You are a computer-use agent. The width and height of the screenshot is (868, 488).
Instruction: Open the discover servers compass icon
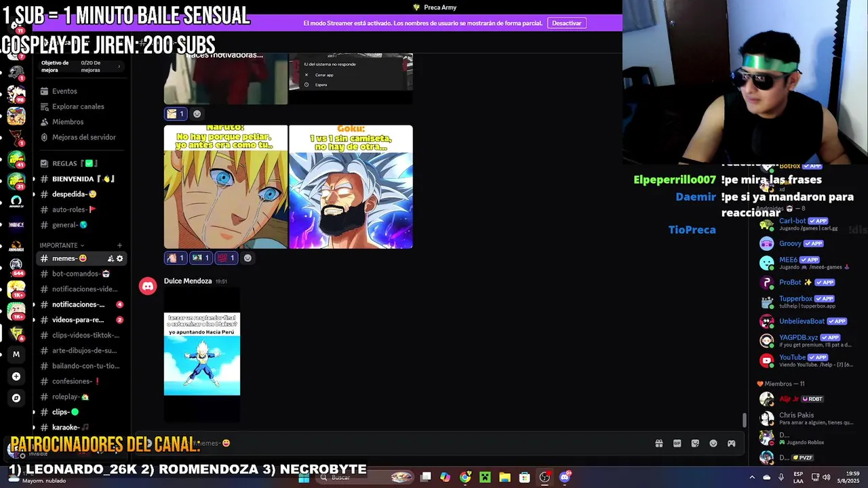coord(16,398)
